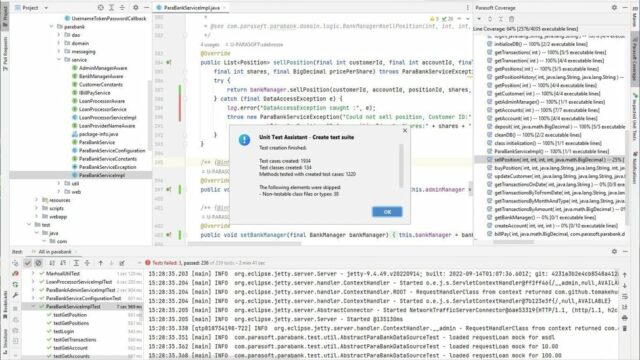Click the toggle auto-test icon in Run sidebar

(x=15, y=284)
